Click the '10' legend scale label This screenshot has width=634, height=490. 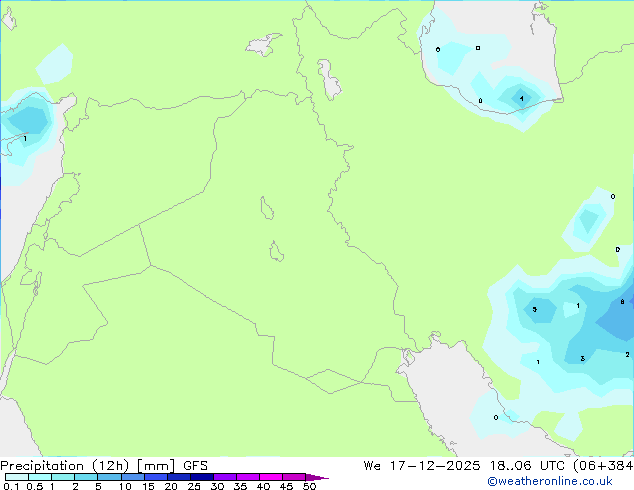tap(125, 486)
